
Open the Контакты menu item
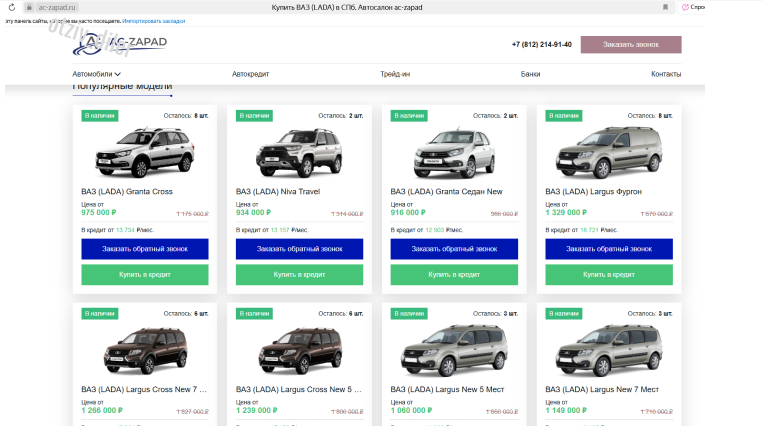pos(666,74)
